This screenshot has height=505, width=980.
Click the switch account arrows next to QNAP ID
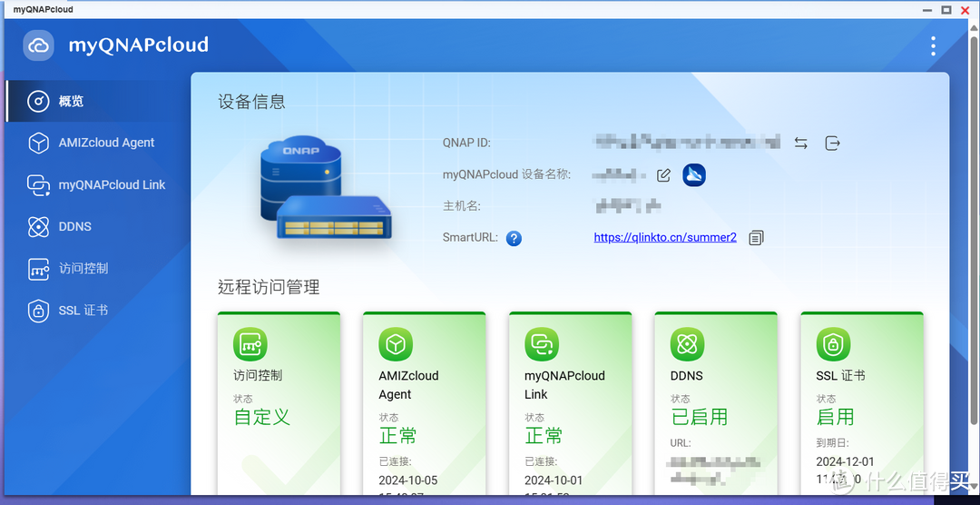point(800,143)
